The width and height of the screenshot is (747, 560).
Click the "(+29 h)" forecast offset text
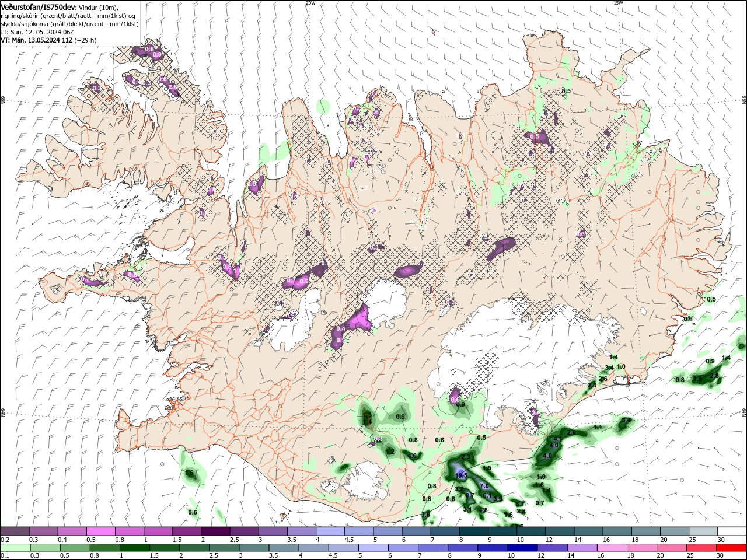[85, 40]
